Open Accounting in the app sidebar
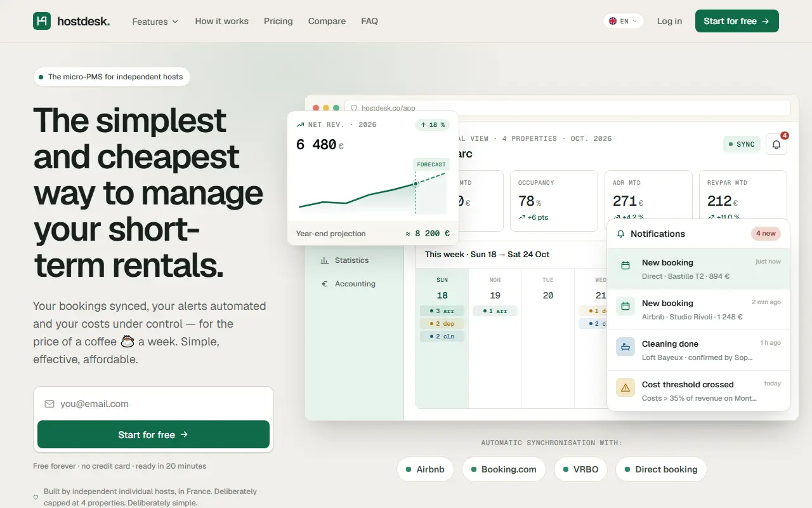The image size is (812, 508). point(355,284)
